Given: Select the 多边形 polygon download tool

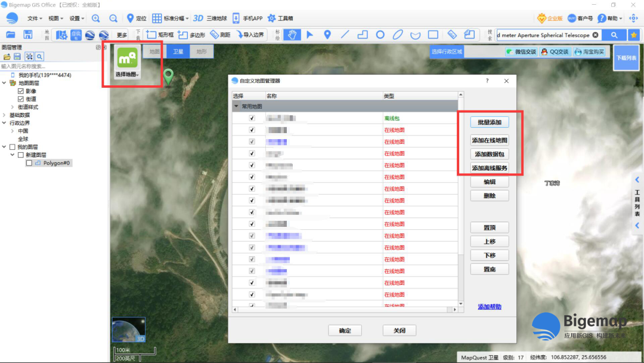Looking at the screenshot, I should (191, 35).
